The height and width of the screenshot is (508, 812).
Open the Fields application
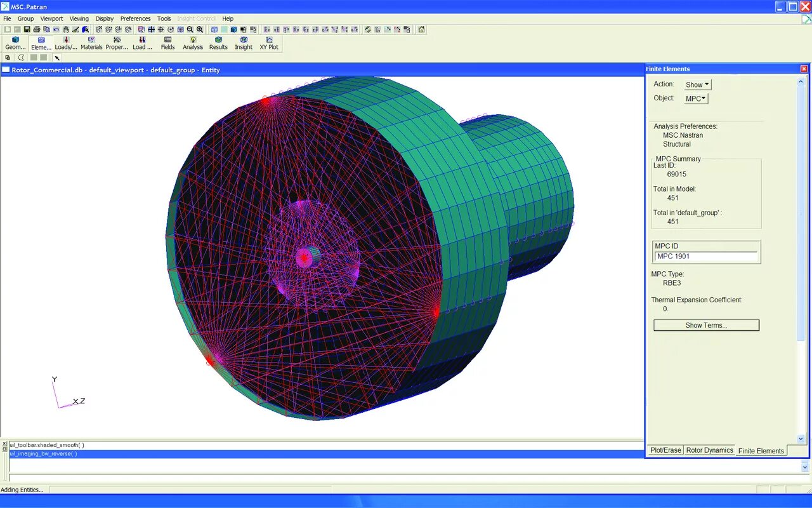tap(167, 43)
